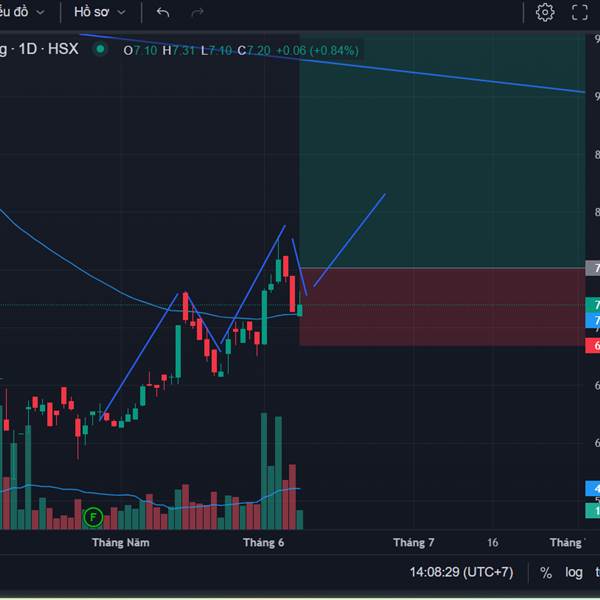Open chart settings gear icon
This screenshot has width=600, height=600.
[545, 12]
